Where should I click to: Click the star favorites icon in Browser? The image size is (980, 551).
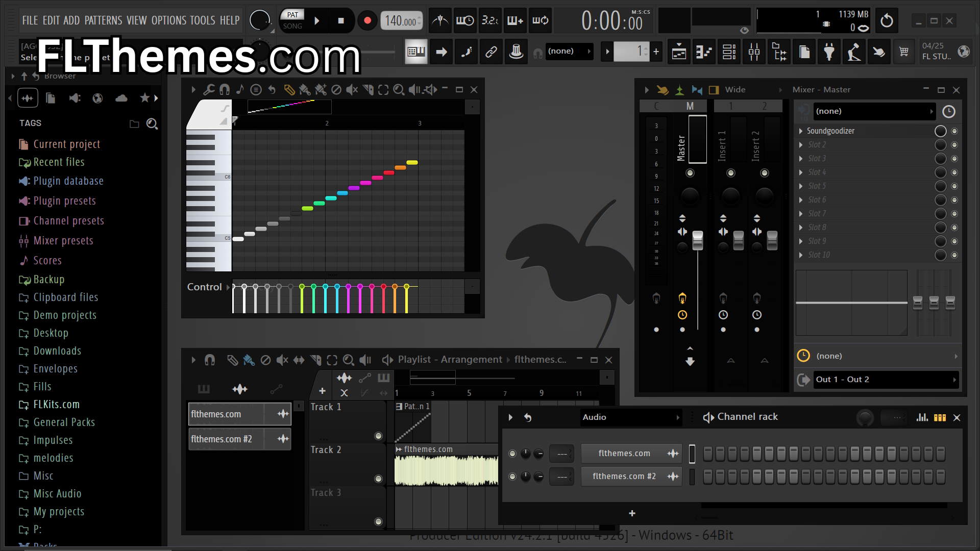tap(145, 98)
